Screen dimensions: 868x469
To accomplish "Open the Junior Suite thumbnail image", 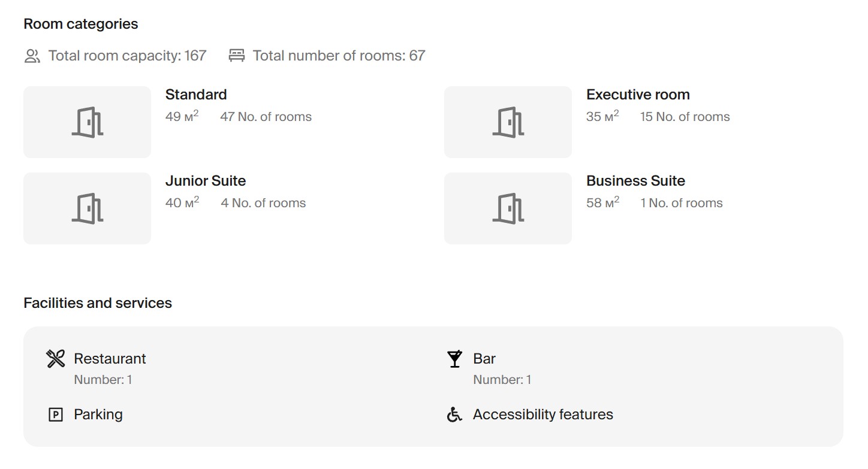I will point(87,208).
